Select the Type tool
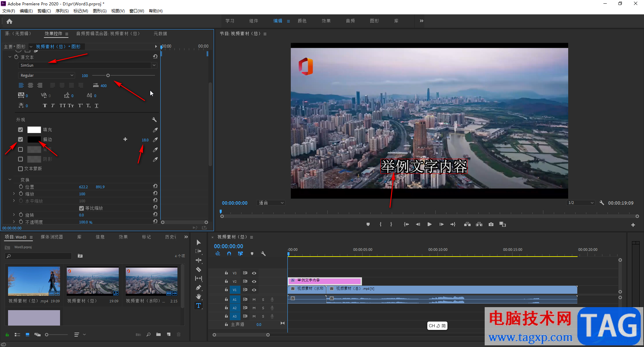644x347 pixels. 199,305
